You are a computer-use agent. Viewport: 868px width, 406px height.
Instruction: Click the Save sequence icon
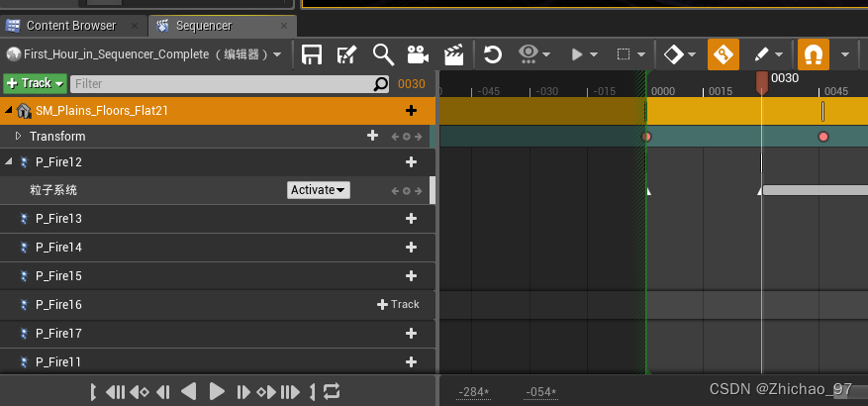[312, 54]
